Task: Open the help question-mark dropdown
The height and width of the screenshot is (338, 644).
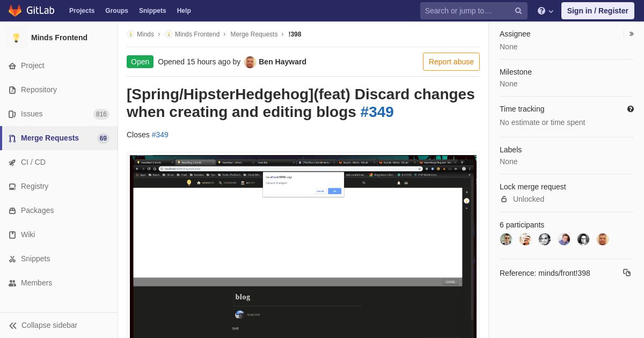Action: click(x=545, y=11)
